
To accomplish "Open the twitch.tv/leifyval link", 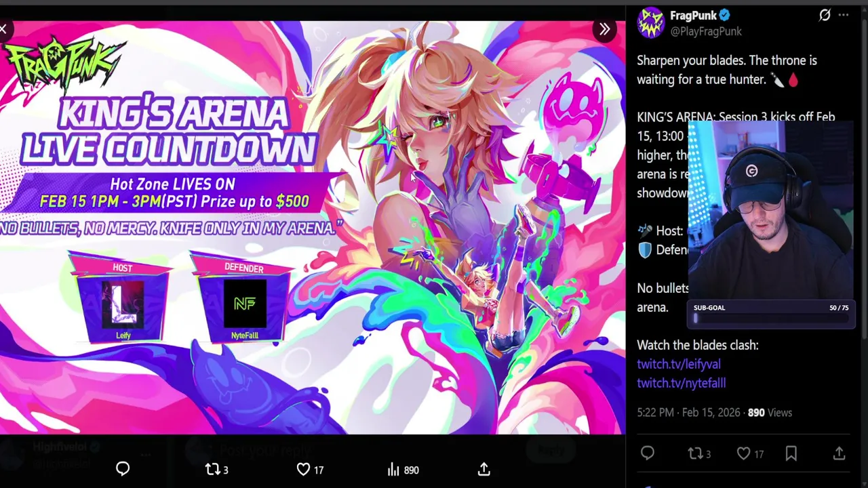I will pos(679,364).
